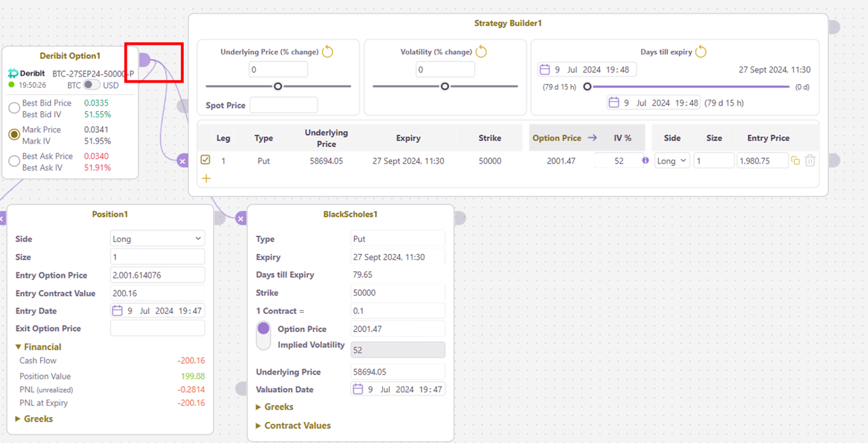Click the Volatility % change input
Image resolution: width=868 pixels, height=443 pixels.
(x=445, y=69)
